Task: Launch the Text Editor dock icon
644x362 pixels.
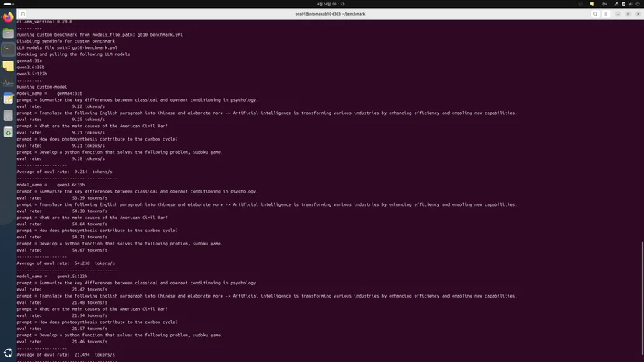Action: (x=9, y=99)
